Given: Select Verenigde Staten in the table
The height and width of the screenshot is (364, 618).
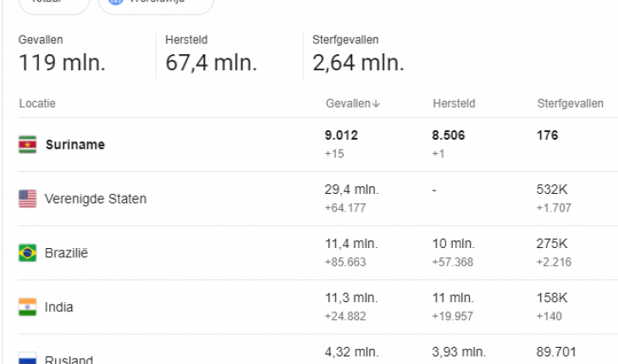Looking at the screenshot, I should pyautogui.click(x=96, y=199).
